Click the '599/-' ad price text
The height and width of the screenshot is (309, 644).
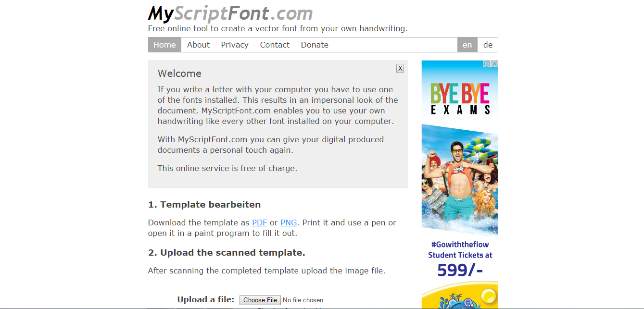pyautogui.click(x=460, y=270)
